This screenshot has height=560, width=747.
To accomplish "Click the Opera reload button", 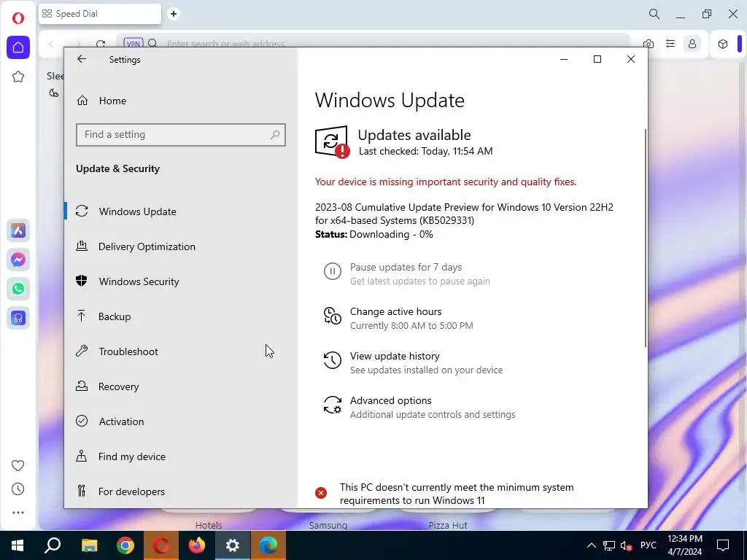I will click(101, 44).
